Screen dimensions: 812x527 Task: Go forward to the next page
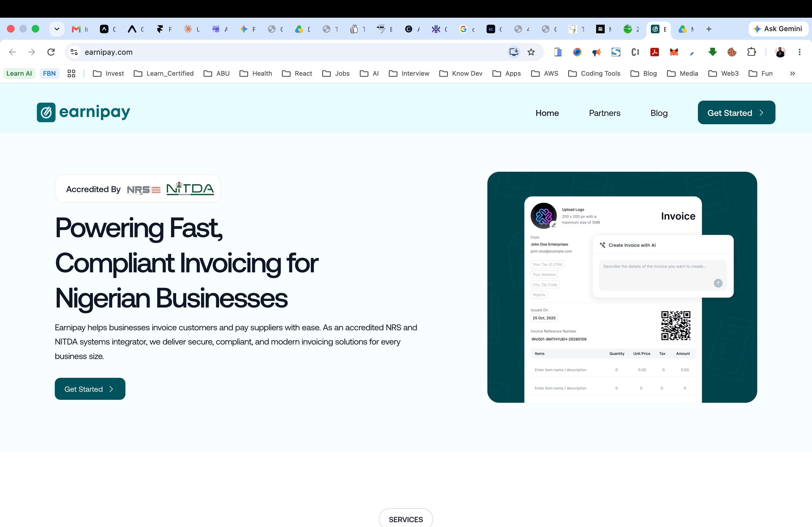31,52
